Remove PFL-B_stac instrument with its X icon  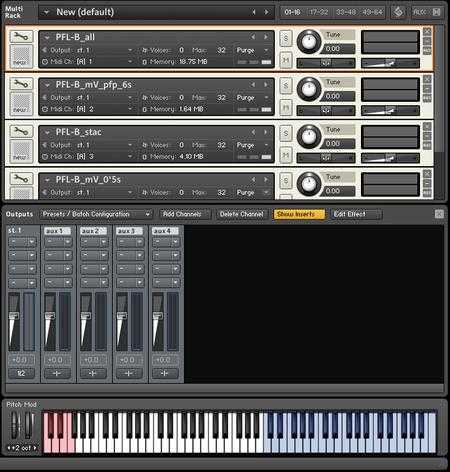pos(427,126)
